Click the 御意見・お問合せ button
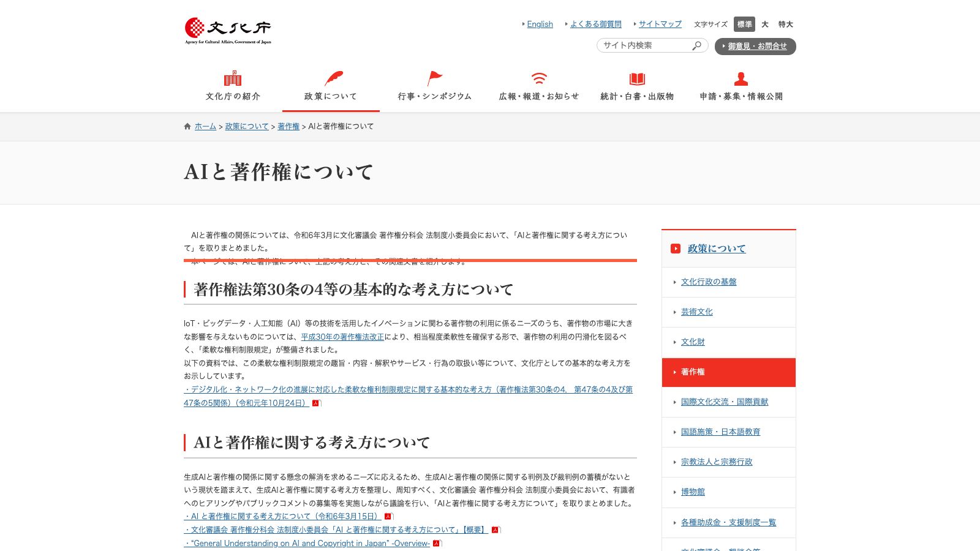Viewport: 980px width, 551px height. [x=755, y=47]
